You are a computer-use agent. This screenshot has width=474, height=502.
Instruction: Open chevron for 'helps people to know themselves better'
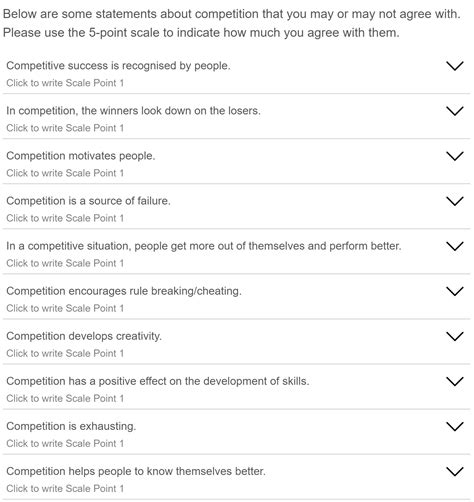[x=455, y=471]
